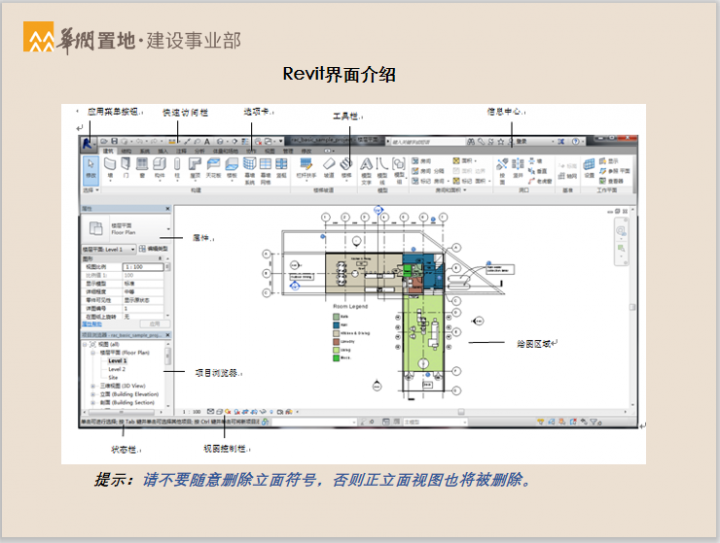Click the Grid (轴网) datum tool

(568, 176)
